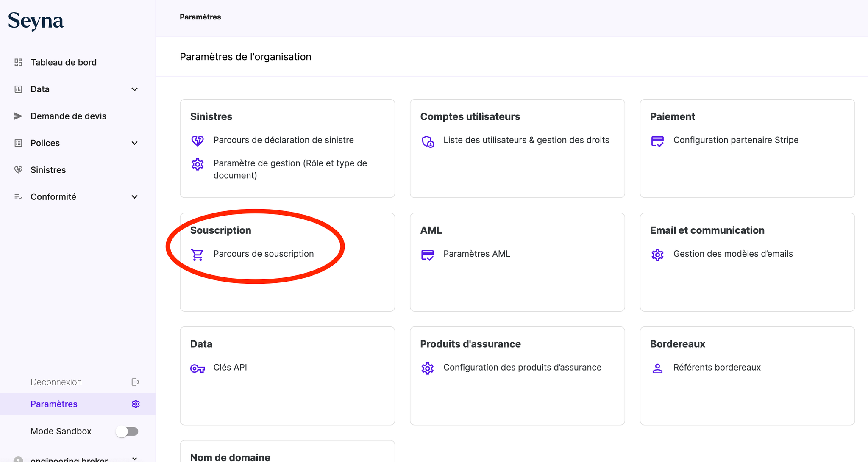Open Configuration partenaire Stripe
The image size is (868, 462).
click(x=736, y=140)
